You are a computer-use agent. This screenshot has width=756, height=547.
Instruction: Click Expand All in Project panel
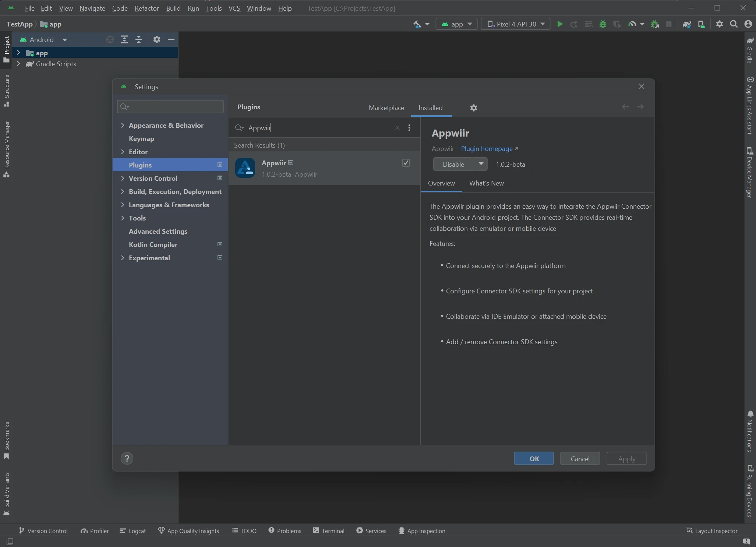[x=124, y=39]
